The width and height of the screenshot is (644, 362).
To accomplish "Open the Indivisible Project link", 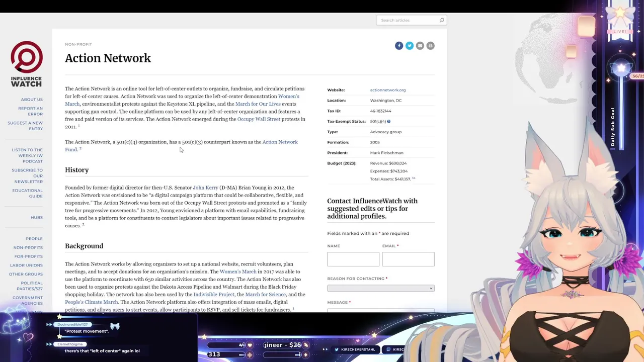I will (214, 295).
